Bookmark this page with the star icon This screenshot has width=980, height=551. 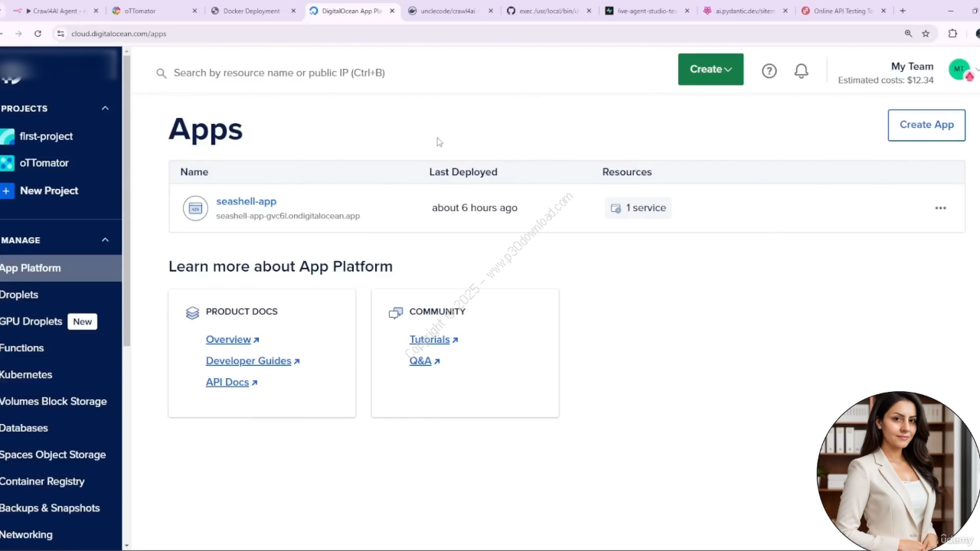pos(926,34)
